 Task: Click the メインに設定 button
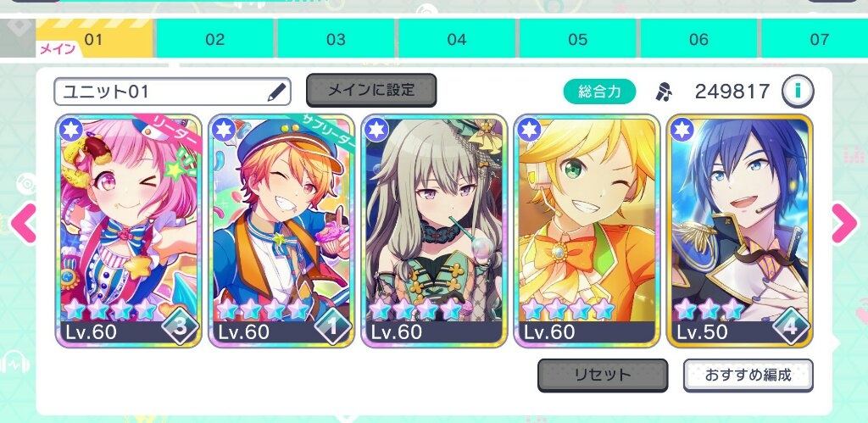(371, 90)
